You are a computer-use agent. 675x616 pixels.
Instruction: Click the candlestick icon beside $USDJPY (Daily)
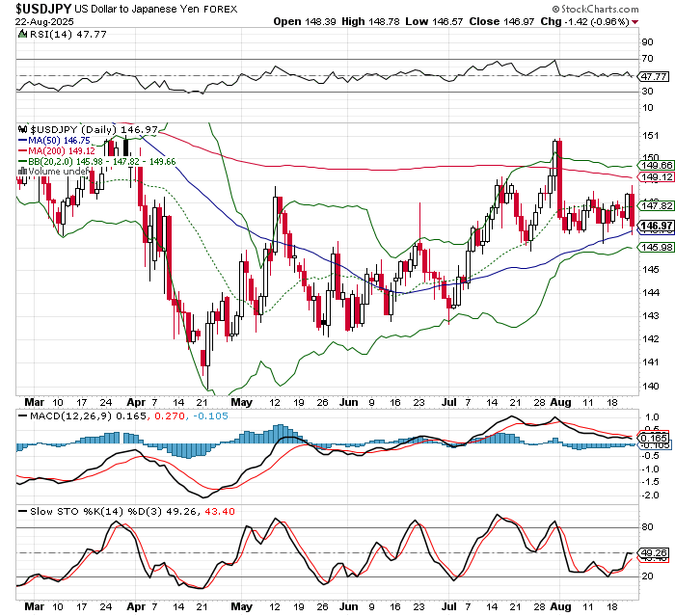click(25, 129)
